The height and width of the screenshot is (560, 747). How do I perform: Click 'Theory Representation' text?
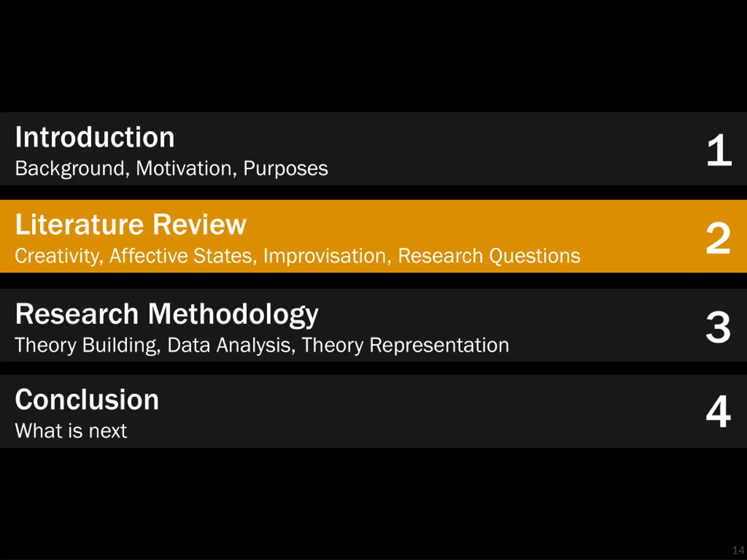[405, 345]
